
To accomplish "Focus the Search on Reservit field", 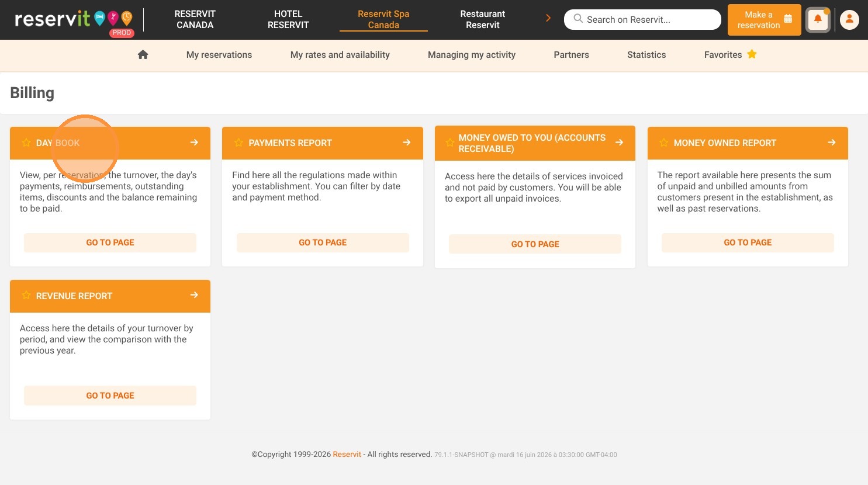I will point(642,19).
